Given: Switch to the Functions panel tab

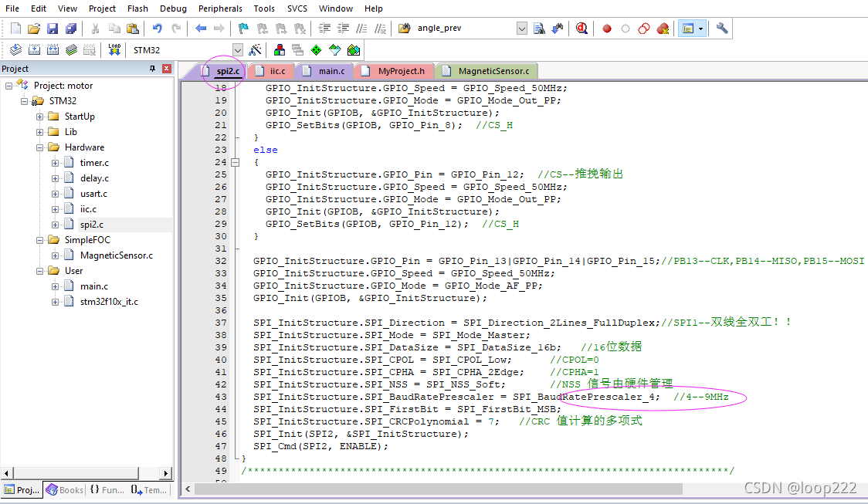Looking at the screenshot, I should coord(107,489).
